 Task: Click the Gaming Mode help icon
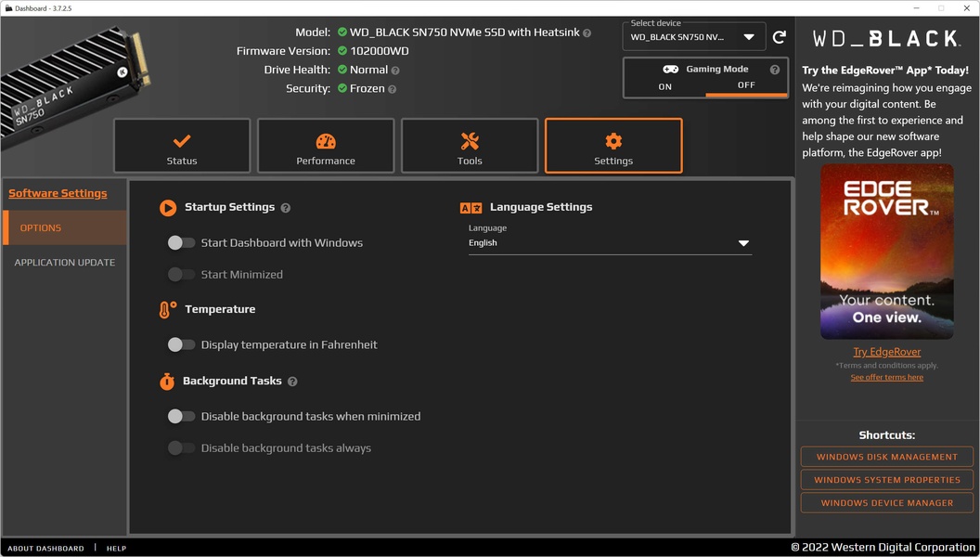click(x=775, y=70)
